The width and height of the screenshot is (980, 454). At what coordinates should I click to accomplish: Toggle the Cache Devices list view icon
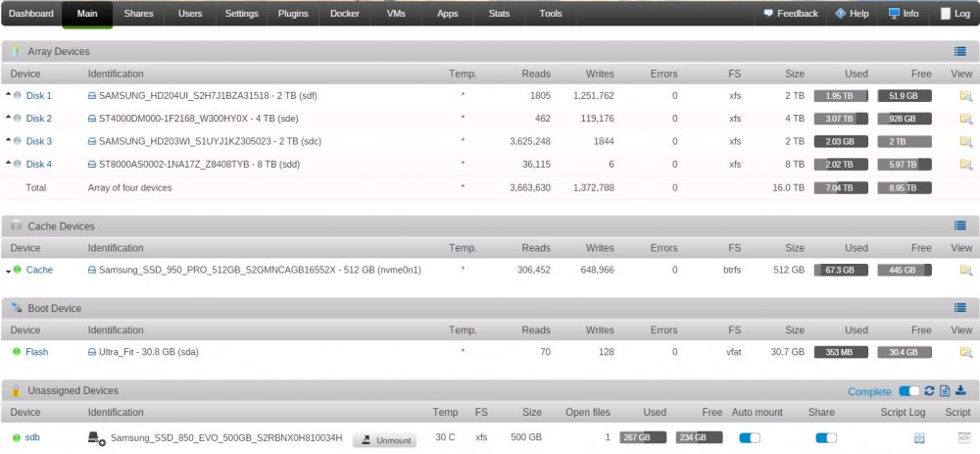point(960,226)
